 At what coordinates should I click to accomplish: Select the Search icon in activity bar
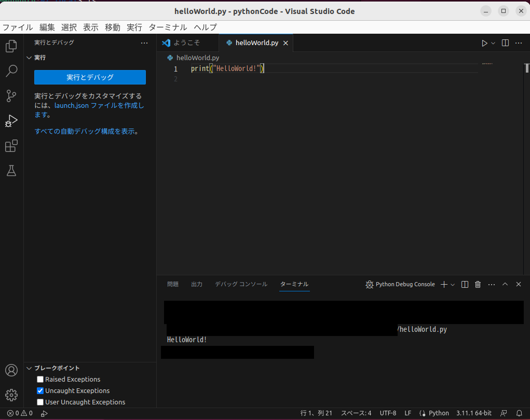point(11,71)
